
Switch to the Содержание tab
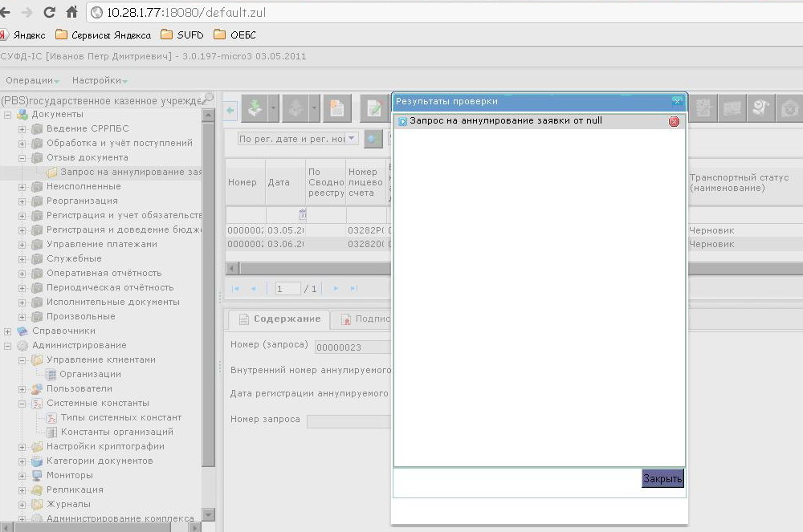(279, 319)
